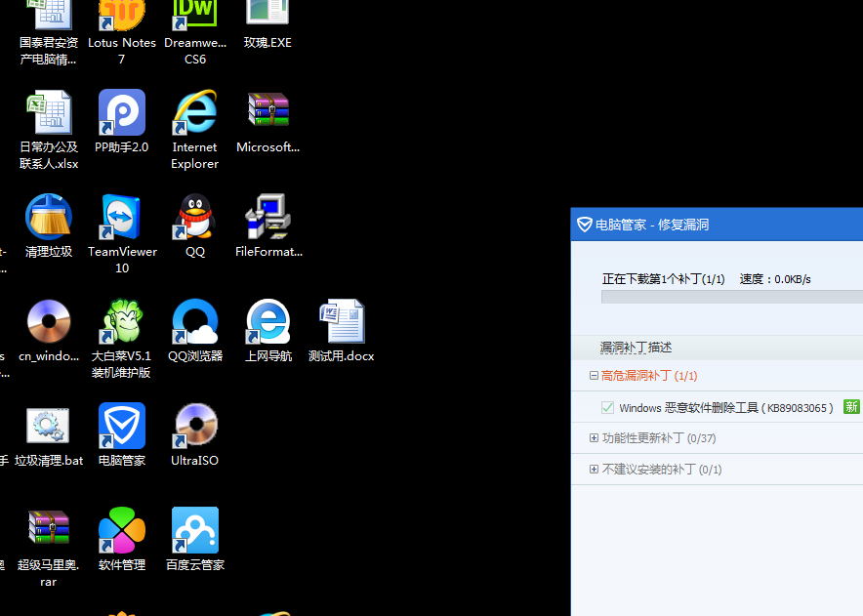Image resolution: width=863 pixels, height=616 pixels.
Task: Select the FileFormat... desktop icon
Action: tap(268, 217)
